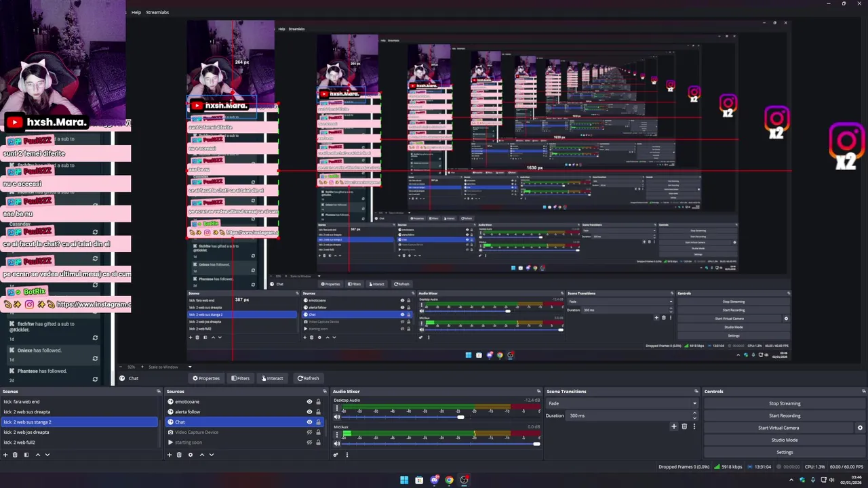Open Filters for the Chat source

(240, 378)
